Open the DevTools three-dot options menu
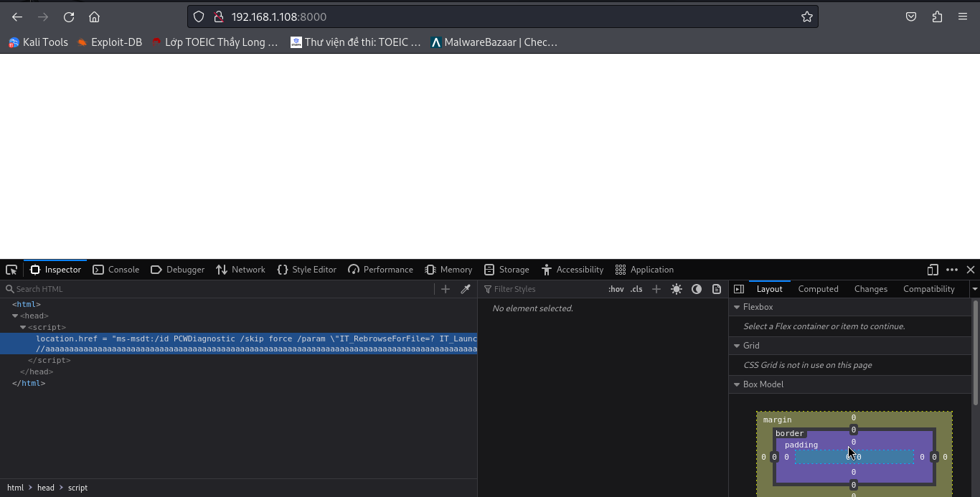This screenshot has height=497, width=980. (x=952, y=270)
